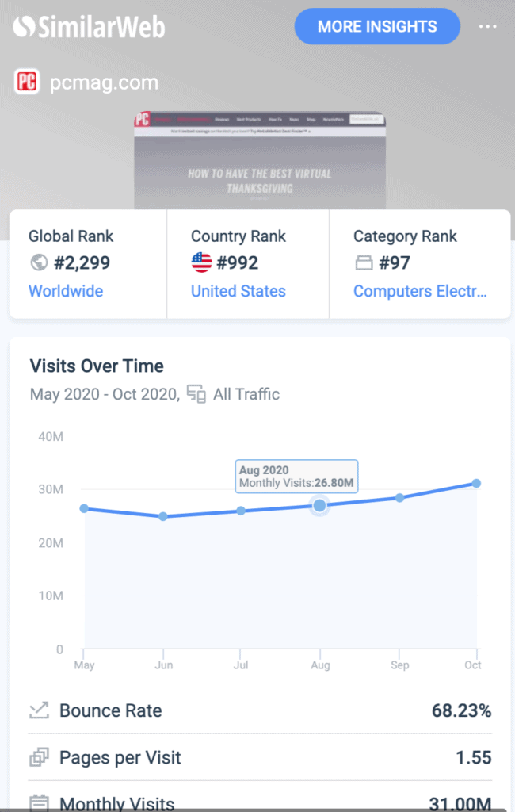Click the globe icon beside Global Rank
This screenshot has height=812, width=515.
pos(37,263)
